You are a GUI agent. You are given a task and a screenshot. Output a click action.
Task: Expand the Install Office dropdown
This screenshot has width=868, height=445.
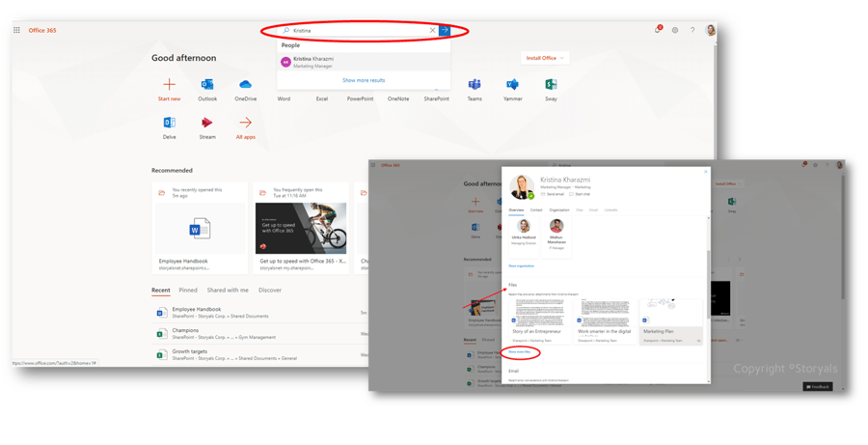[545, 58]
